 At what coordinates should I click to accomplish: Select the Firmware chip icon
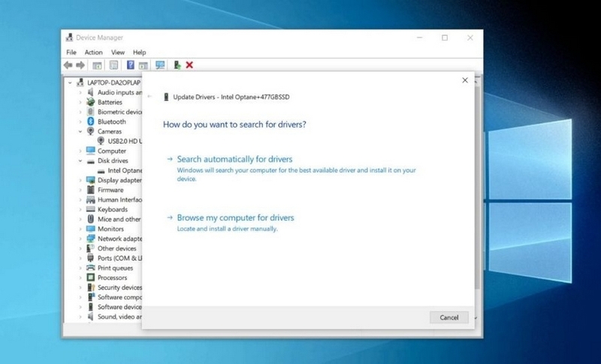tap(90, 189)
